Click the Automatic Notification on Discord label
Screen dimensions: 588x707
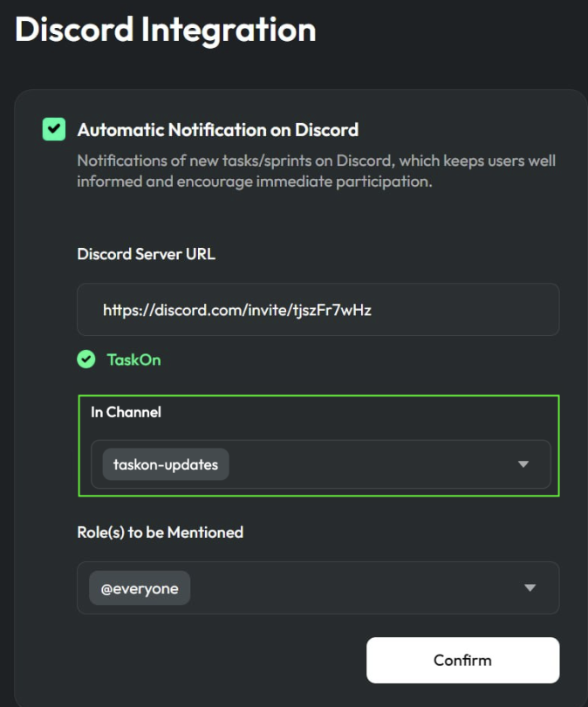click(x=218, y=130)
